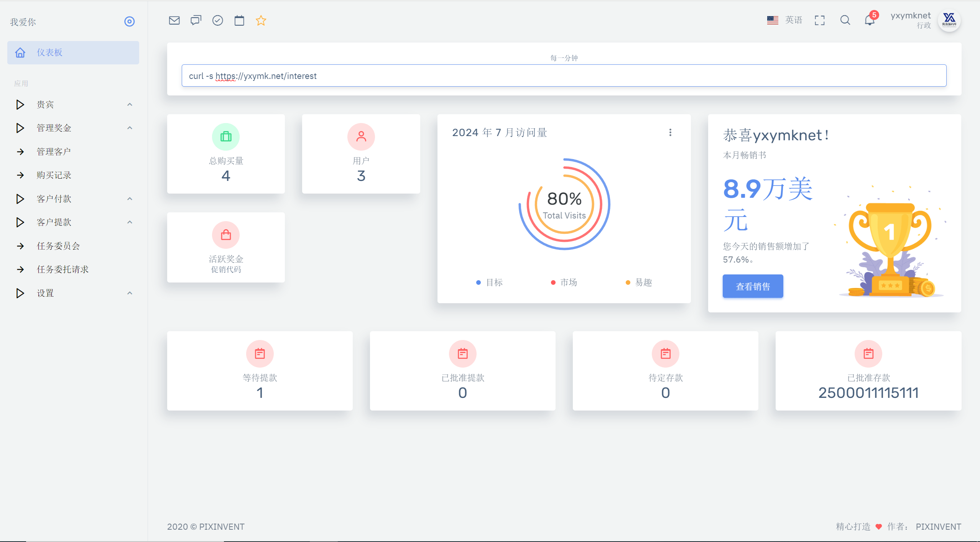
Task: Click the 查看销售 button
Action: (753, 286)
